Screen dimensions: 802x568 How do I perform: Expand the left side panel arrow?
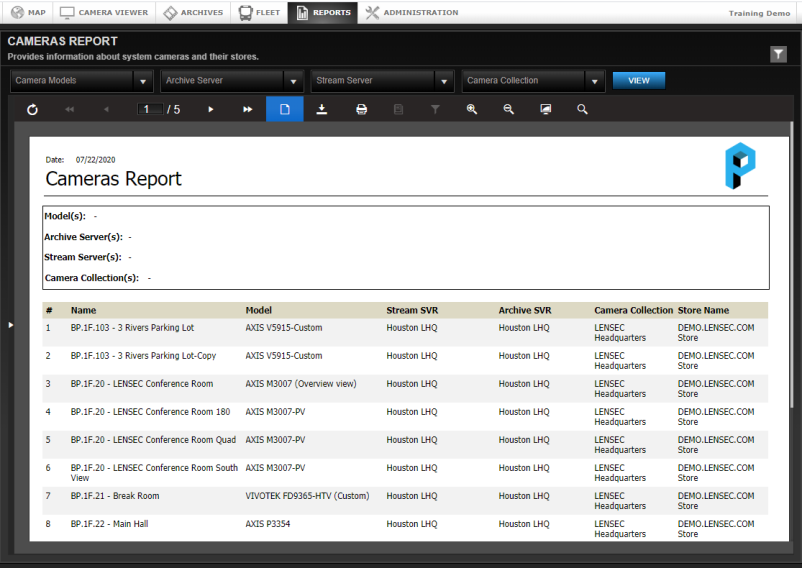click(x=10, y=325)
